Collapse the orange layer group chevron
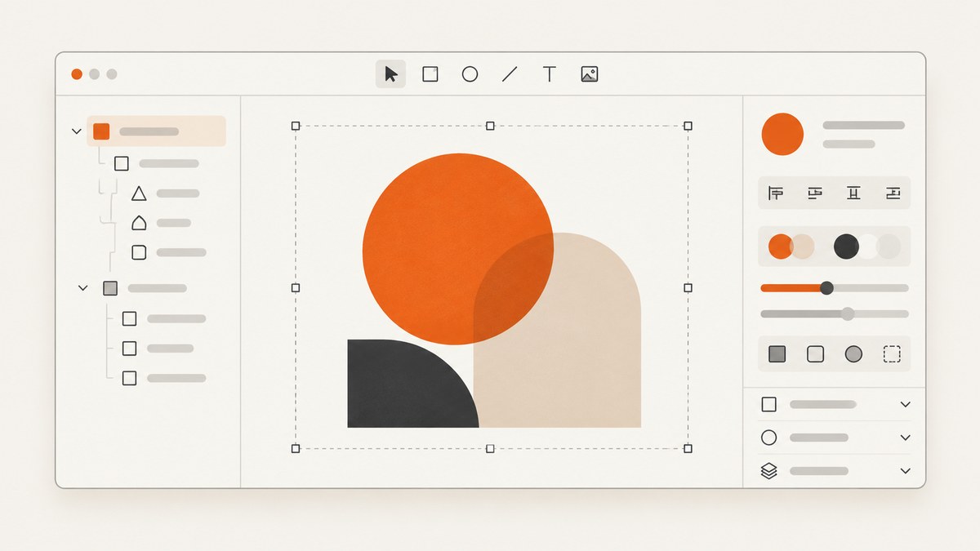This screenshot has height=551, width=980. coord(77,131)
